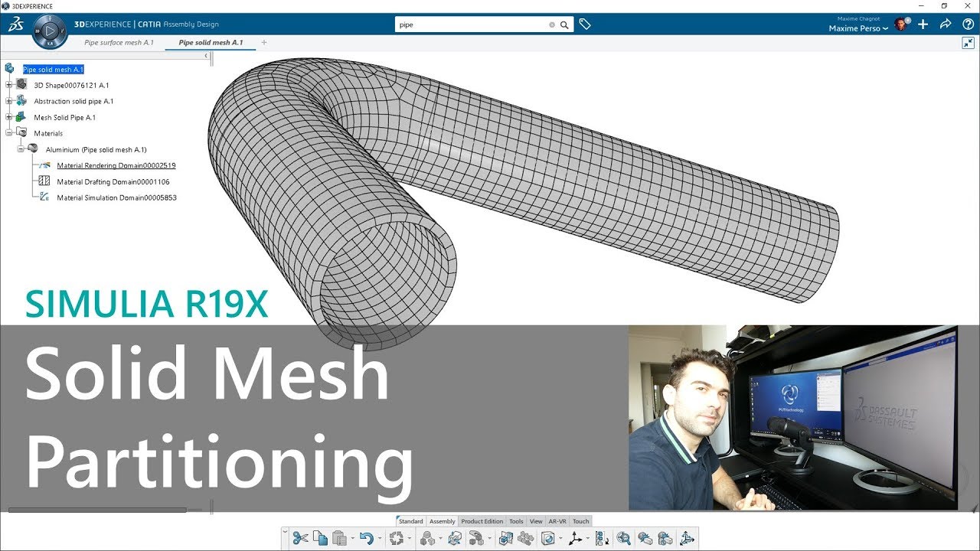Clear the search field text

(552, 24)
